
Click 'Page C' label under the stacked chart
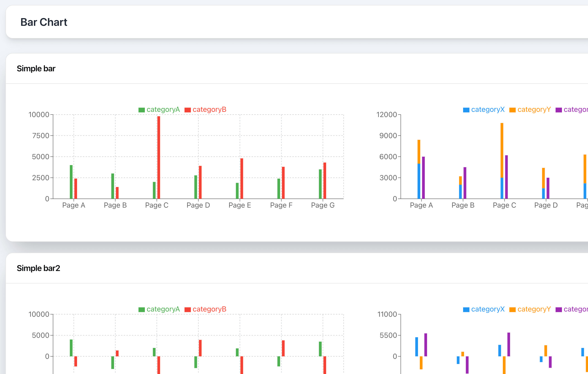point(505,205)
